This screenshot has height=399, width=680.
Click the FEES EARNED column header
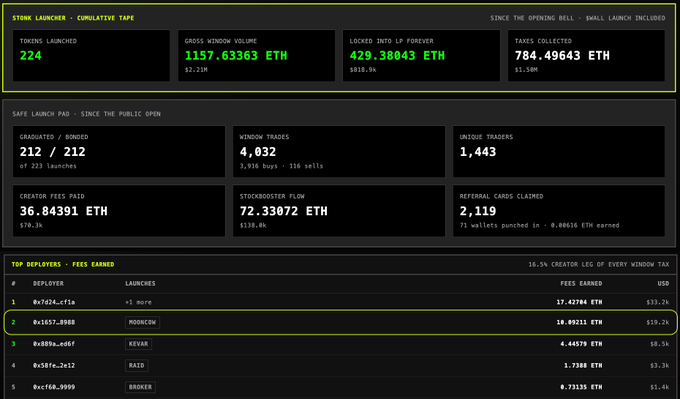(x=581, y=284)
